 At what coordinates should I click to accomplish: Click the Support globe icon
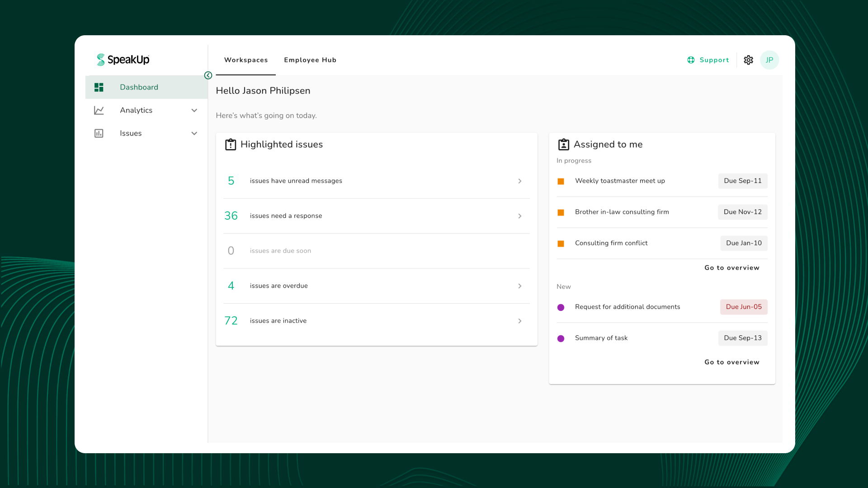coord(691,60)
